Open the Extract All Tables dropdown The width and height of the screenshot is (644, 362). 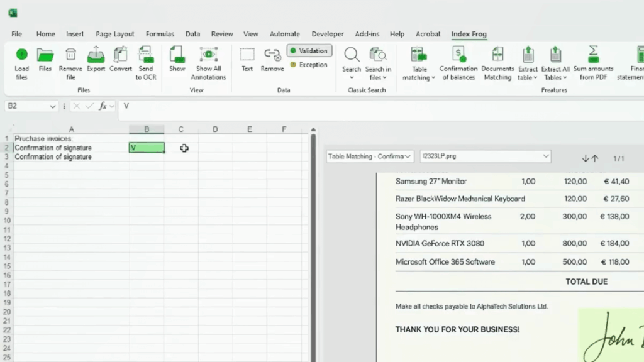(x=565, y=77)
